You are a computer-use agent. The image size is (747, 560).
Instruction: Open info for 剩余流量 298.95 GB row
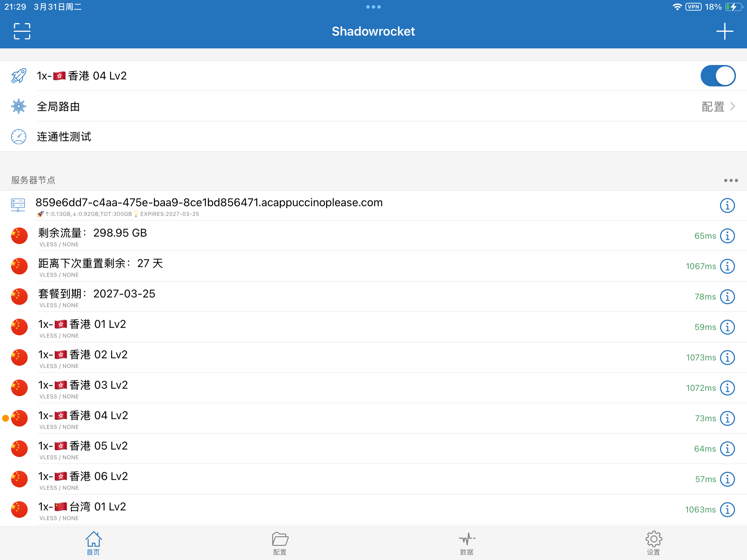tap(727, 236)
